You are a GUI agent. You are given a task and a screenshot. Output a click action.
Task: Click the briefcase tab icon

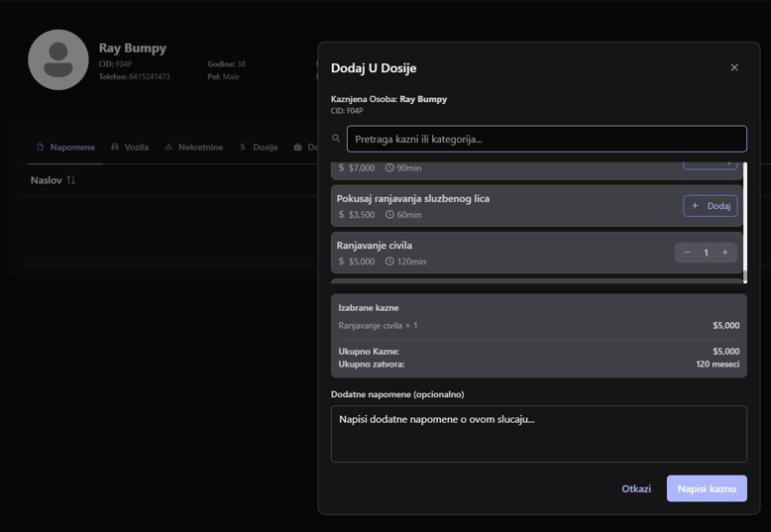click(298, 147)
